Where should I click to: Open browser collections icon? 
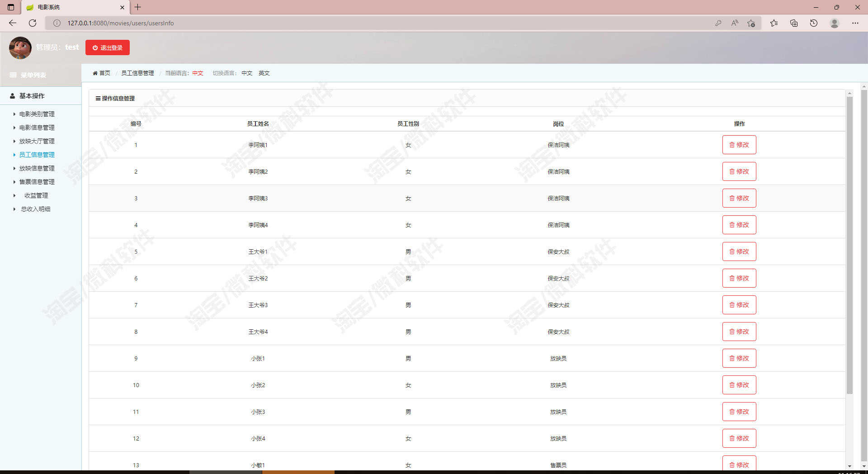coord(794,23)
